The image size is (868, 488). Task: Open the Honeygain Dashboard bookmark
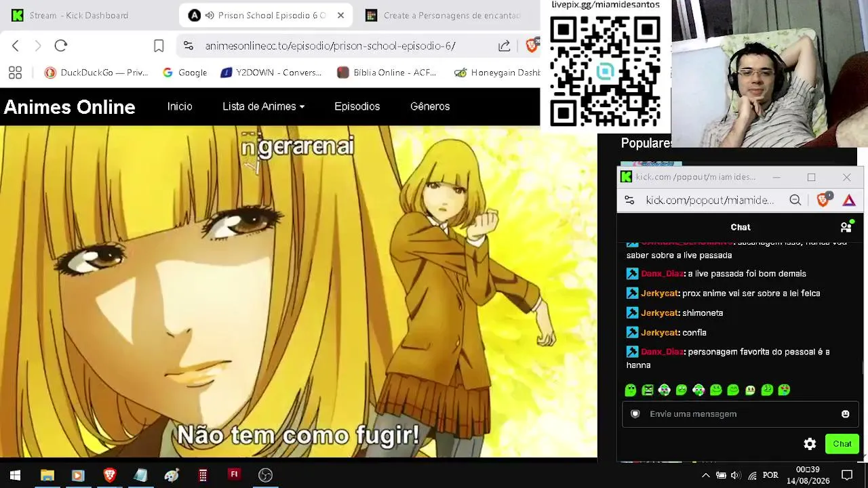pyautogui.click(x=497, y=73)
